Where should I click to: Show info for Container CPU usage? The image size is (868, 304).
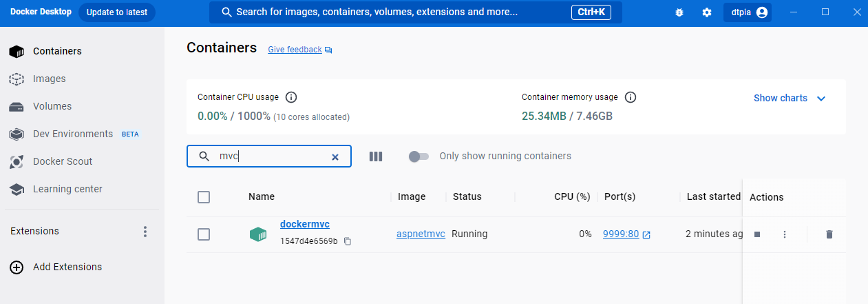[x=291, y=97]
